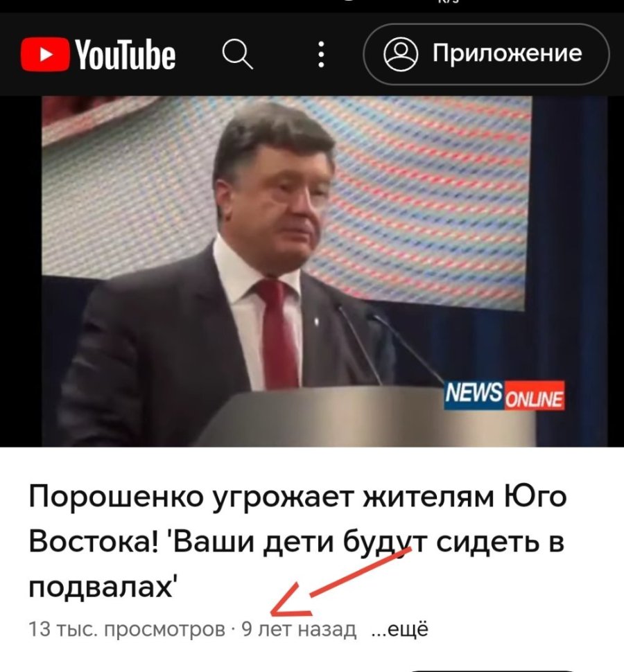Open search with the magnifier icon
The width and height of the screenshot is (624, 672).
coord(237,55)
